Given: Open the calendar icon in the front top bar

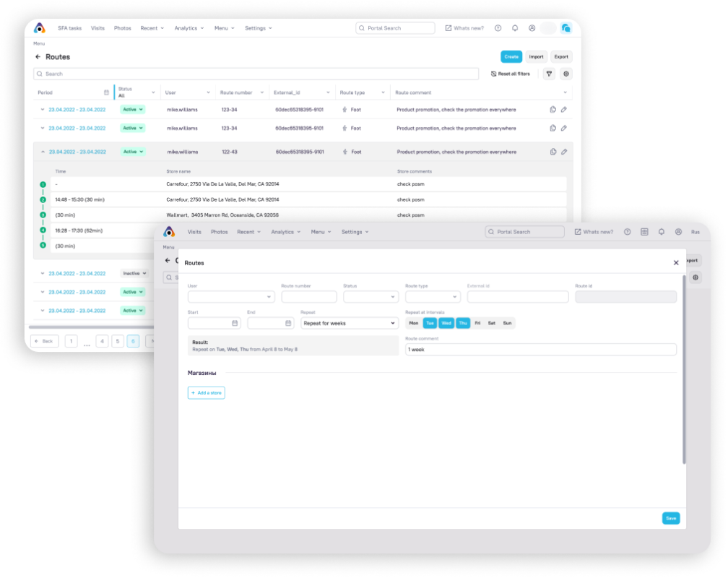Looking at the screenshot, I should click(x=644, y=232).
